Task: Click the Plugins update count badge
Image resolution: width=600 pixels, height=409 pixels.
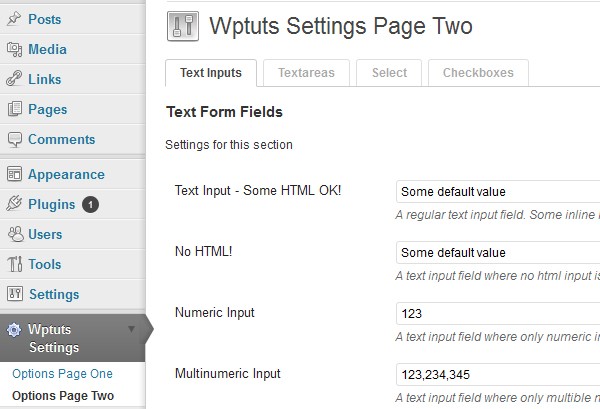Action: pos(90,205)
